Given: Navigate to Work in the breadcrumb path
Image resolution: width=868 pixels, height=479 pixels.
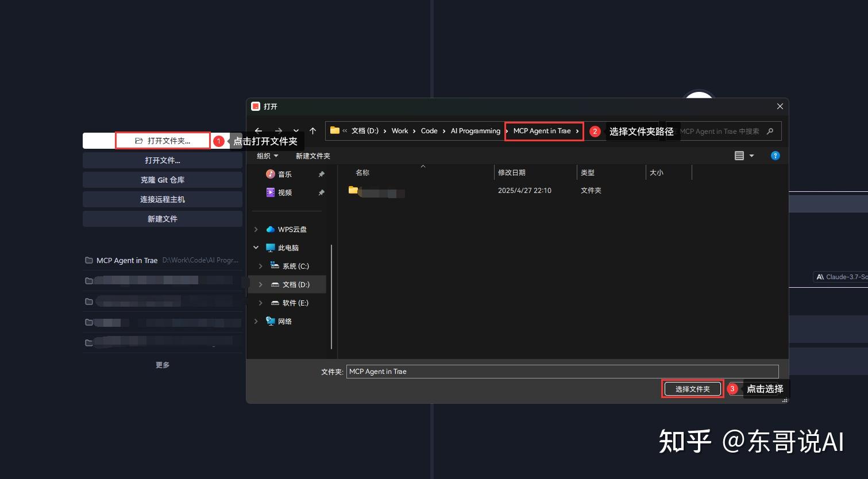Looking at the screenshot, I should 399,130.
